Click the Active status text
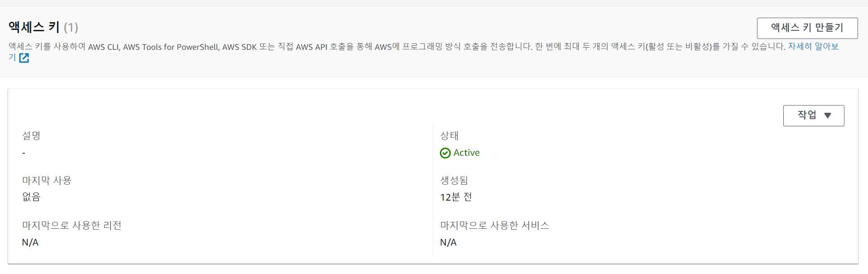Image resolution: width=868 pixels, height=274 pixels. point(466,153)
